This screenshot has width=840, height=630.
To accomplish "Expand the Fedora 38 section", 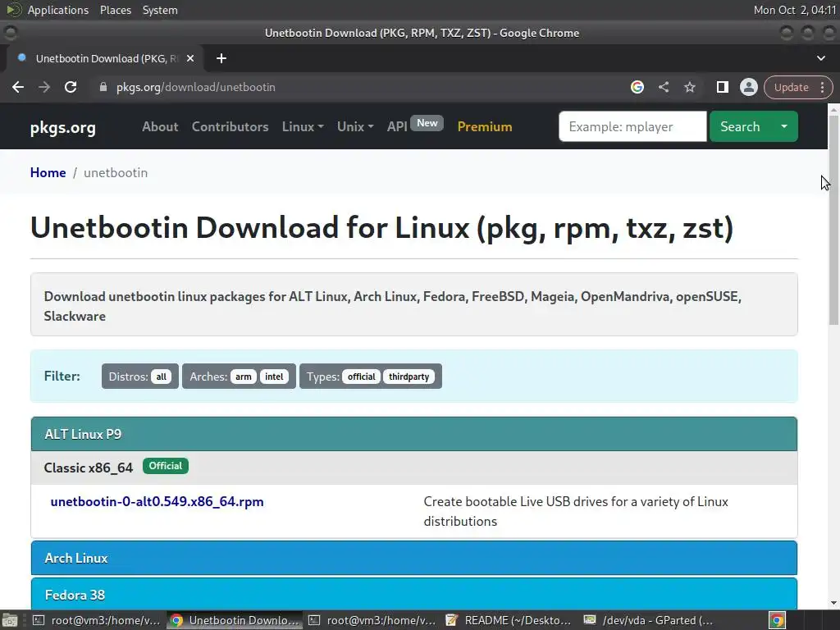I will pos(414,594).
